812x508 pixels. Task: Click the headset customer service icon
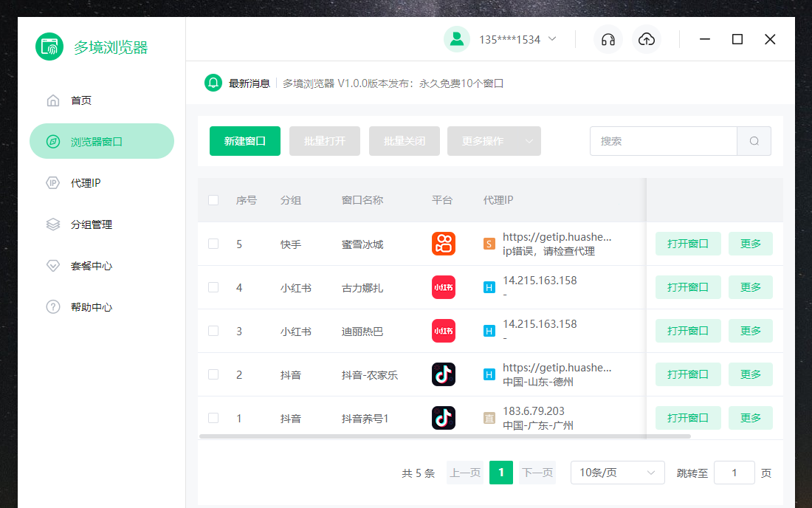coord(608,39)
